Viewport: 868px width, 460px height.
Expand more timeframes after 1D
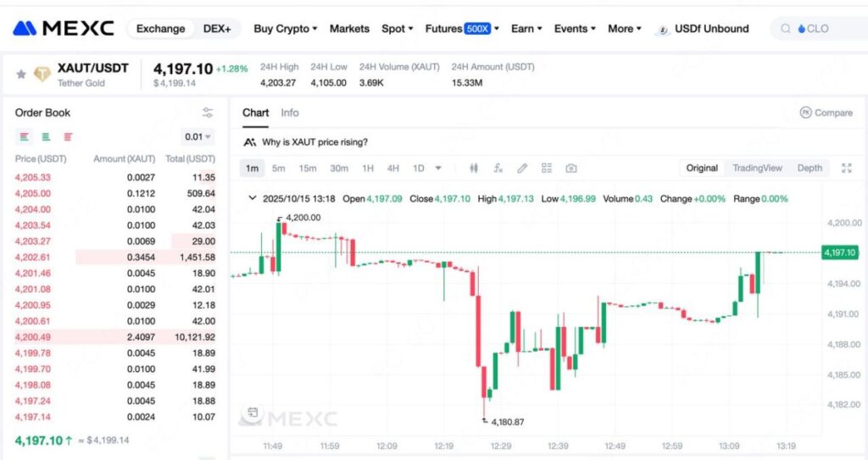[438, 168]
